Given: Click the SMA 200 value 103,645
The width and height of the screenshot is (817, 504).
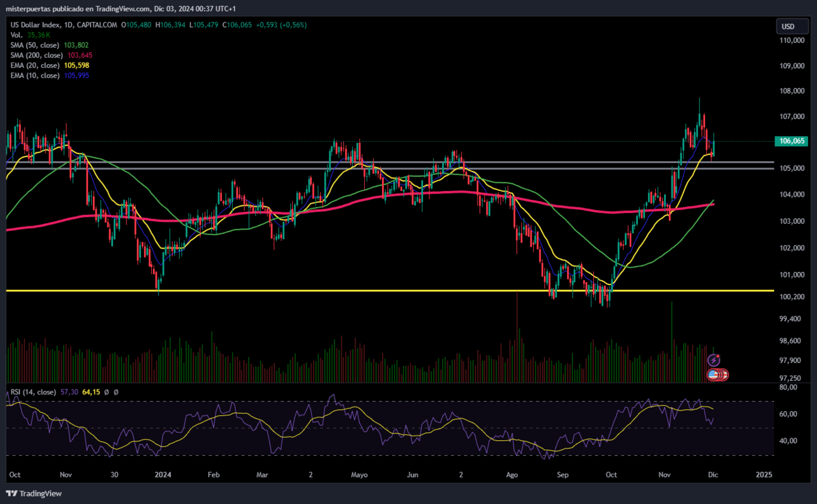Looking at the screenshot, I should point(80,55).
